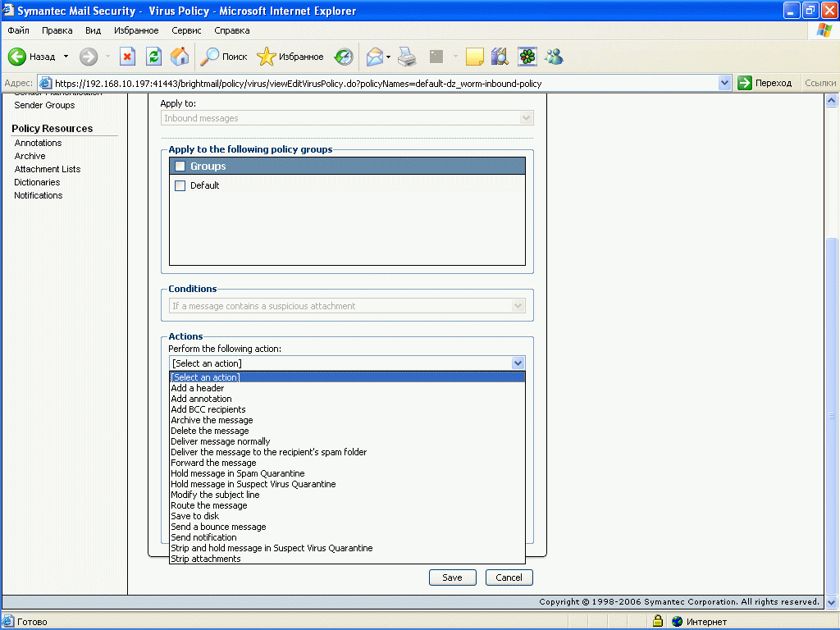The width and height of the screenshot is (840, 630).
Task: Open the Избранное menu in the menu bar
Action: coord(136,30)
